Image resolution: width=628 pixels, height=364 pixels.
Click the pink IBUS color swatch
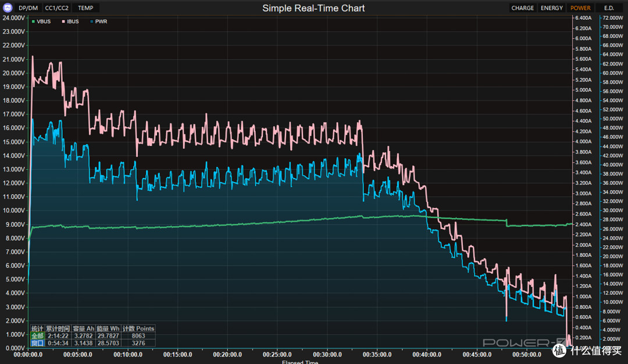(63, 22)
